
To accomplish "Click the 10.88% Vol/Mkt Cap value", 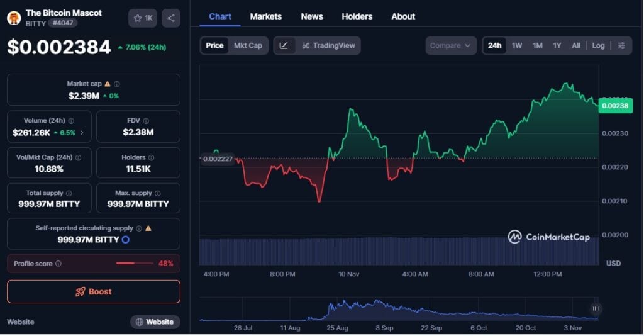I will tap(49, 169).
